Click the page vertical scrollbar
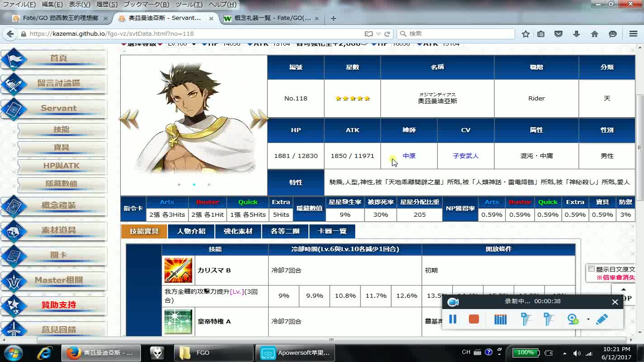 [x=639, y=147]
